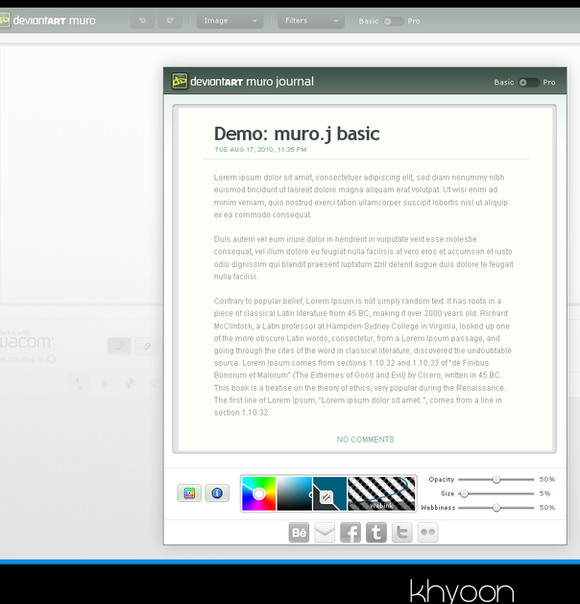Click the wacom logo in background window
580x604 pixels.
26,342
